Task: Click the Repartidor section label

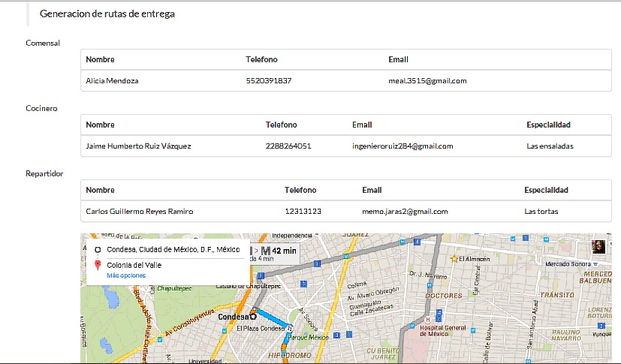Action: point(44,173)
